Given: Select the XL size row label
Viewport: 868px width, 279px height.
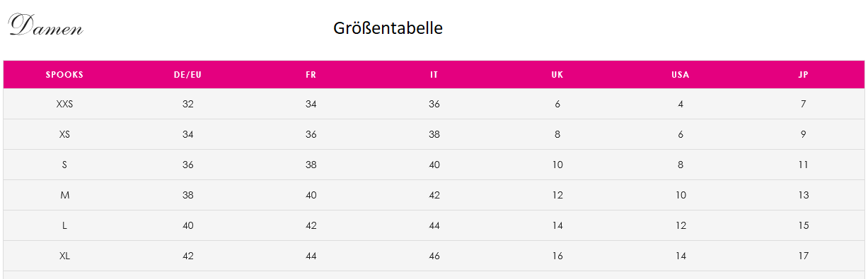Looking at the screenshot, I should (x=64, y=256).
